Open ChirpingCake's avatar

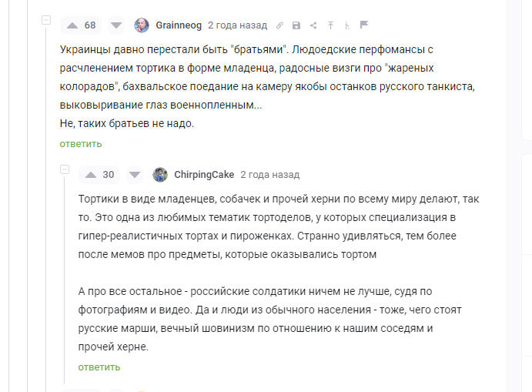point(160,174)
